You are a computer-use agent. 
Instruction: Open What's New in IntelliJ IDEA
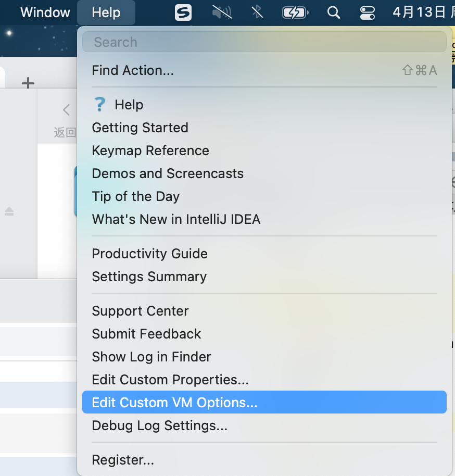(x=176, y=219)
